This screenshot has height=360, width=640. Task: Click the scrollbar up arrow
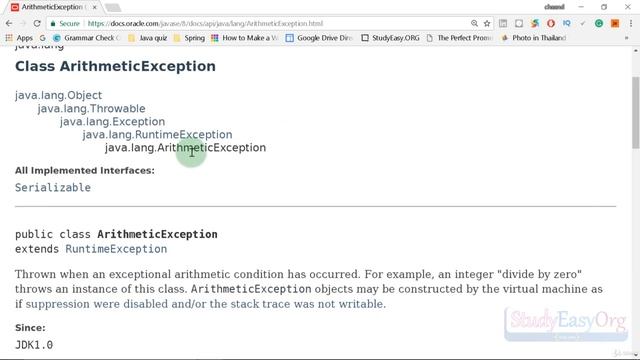(636, 51)
